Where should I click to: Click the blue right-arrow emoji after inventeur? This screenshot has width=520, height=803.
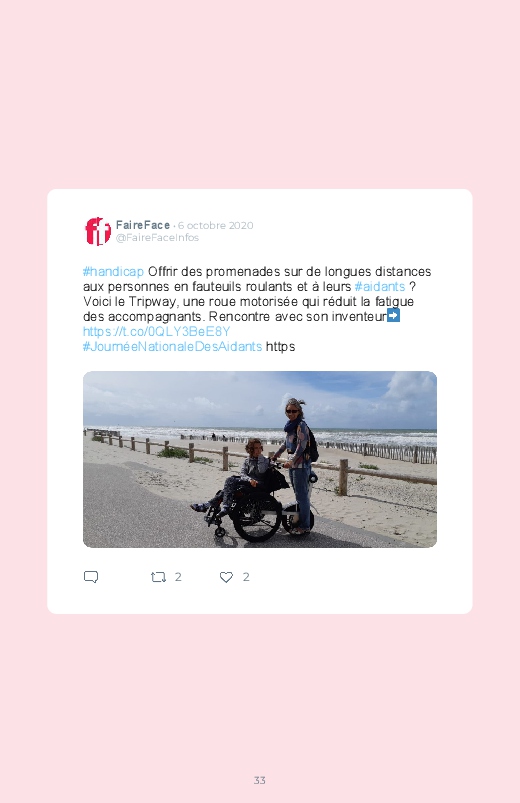point(393,315)
